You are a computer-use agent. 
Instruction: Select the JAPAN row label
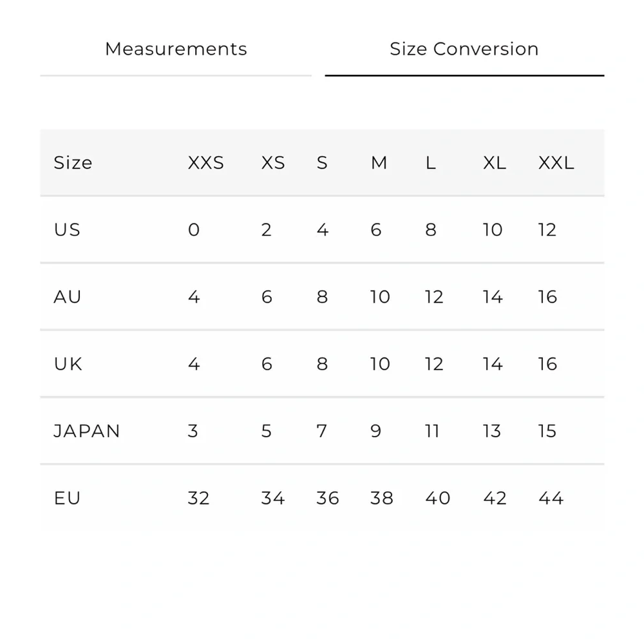click(87, 431)
